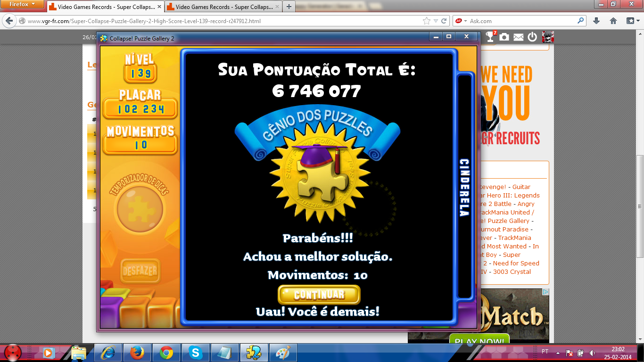644x362 pixels.
Task: Open the trophy notifications icon
Action: pos(491,37)
